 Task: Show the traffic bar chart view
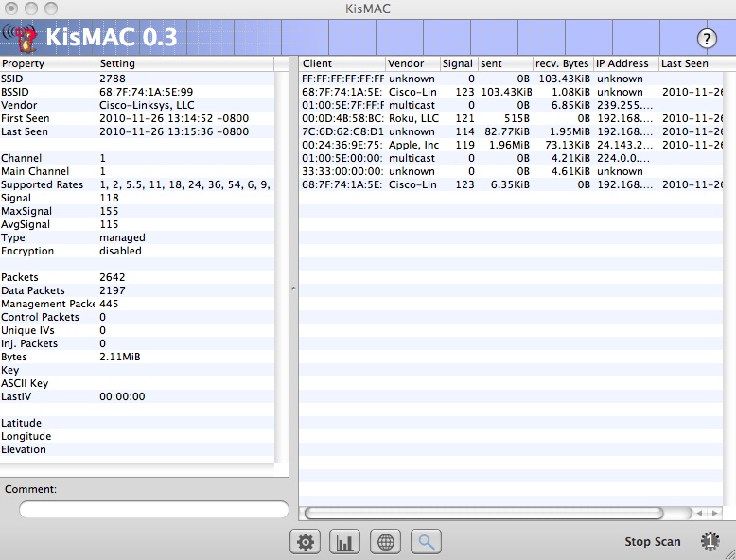coord(345,542)
